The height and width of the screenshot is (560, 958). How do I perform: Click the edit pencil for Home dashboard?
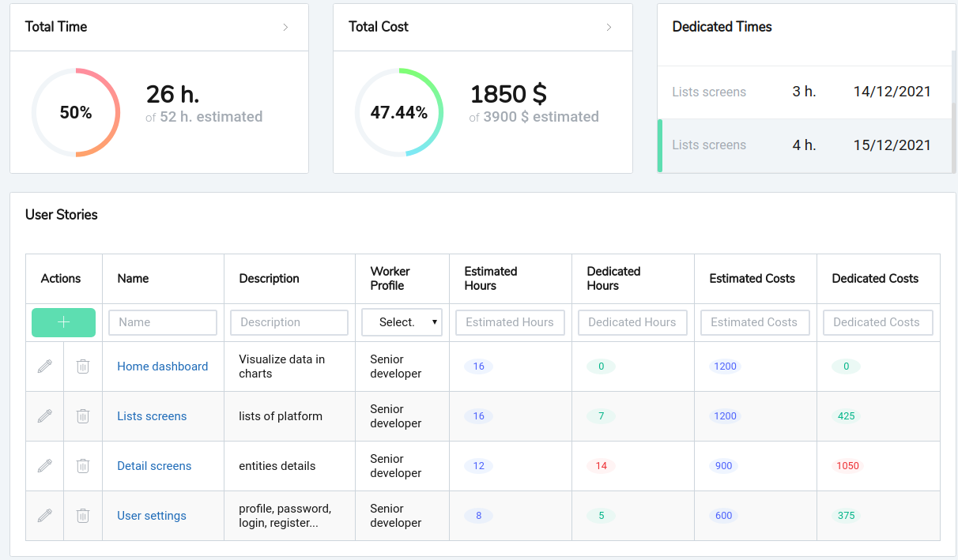click(x=45, y=366)
